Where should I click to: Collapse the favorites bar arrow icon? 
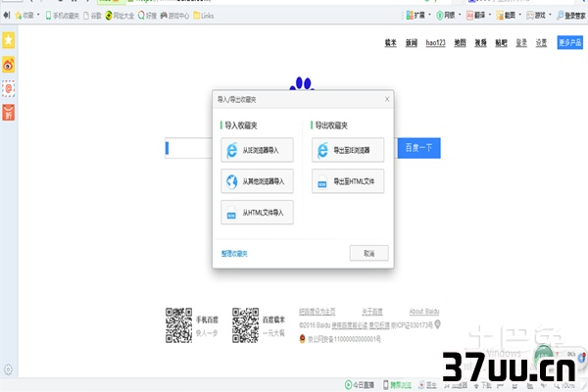pos(7,16)
